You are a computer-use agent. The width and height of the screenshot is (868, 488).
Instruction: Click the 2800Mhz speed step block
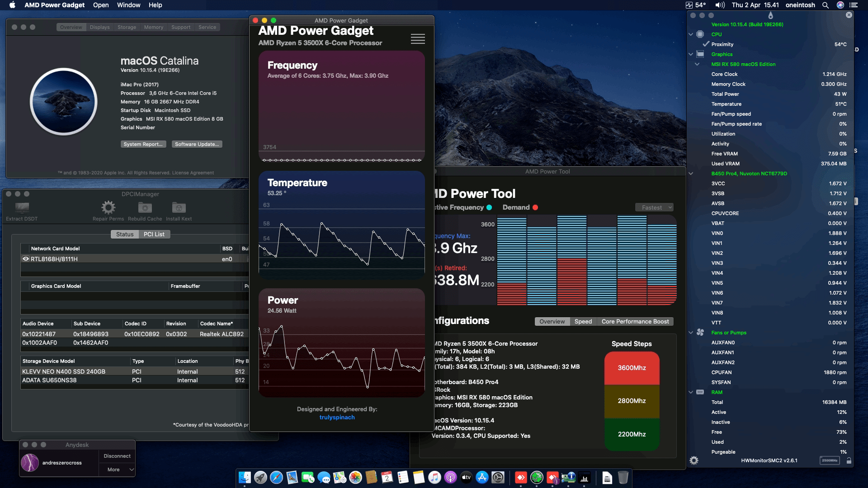[632, 401]
